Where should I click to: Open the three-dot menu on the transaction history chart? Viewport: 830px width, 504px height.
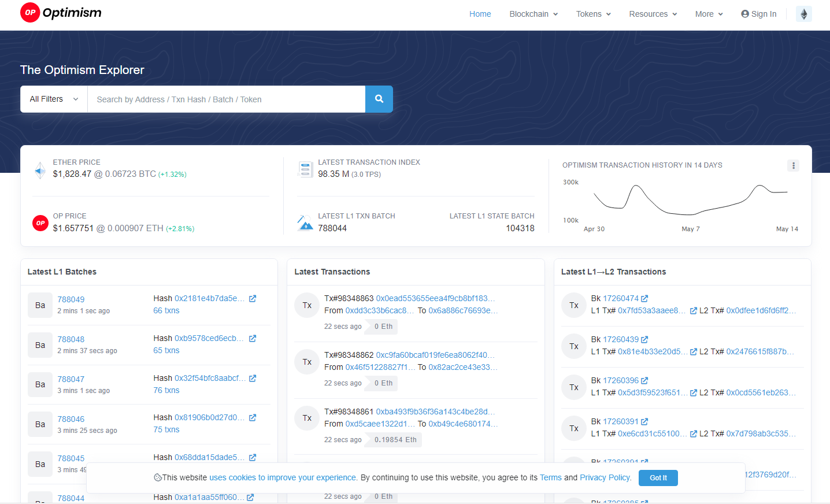click(x=793, y=165)
